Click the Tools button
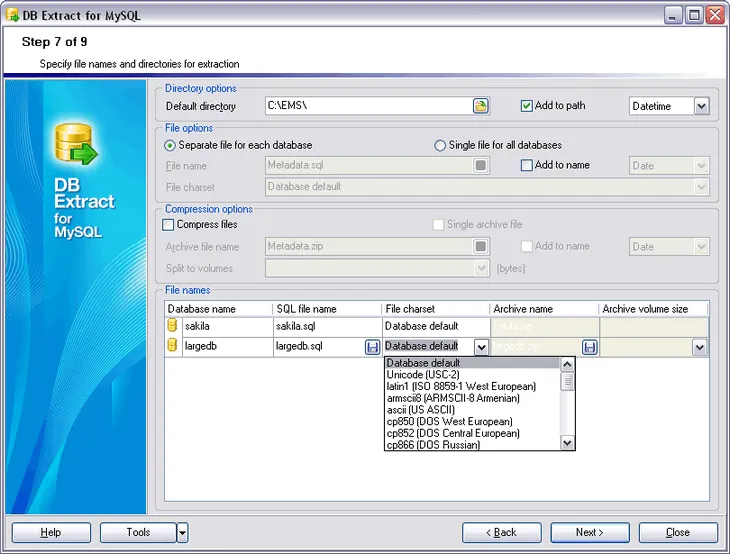The height and width of the screenshot is (554, 730). [138, 533]
